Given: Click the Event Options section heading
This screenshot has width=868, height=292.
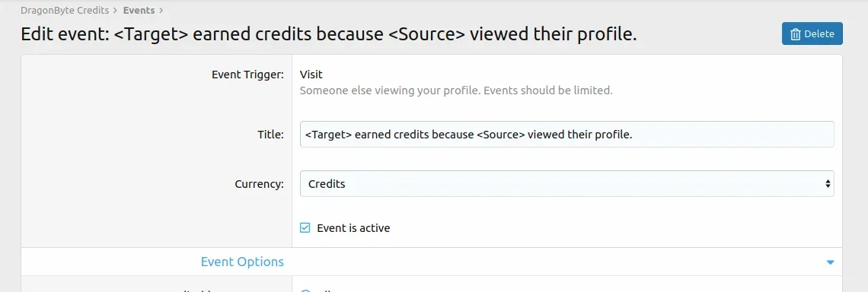Looking at the screenshot, I should (242, 262).
